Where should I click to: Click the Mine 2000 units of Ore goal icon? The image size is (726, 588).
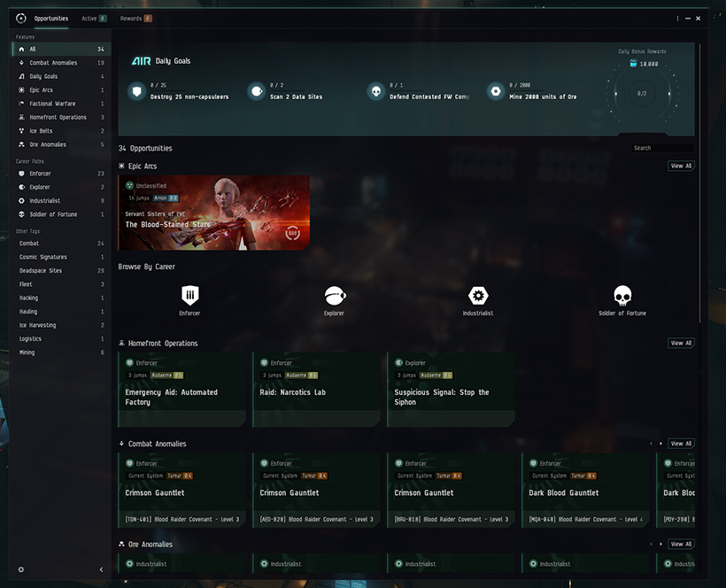496,92
